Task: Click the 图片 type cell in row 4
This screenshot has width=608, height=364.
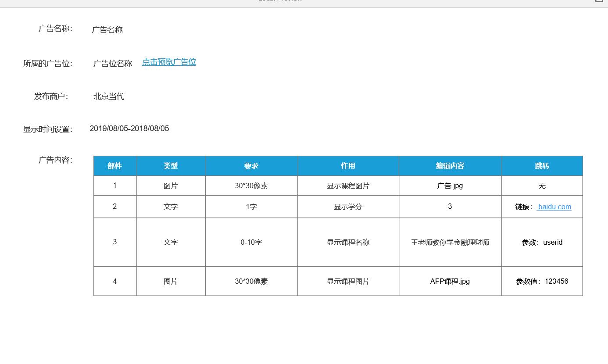Action: point(171,282)
